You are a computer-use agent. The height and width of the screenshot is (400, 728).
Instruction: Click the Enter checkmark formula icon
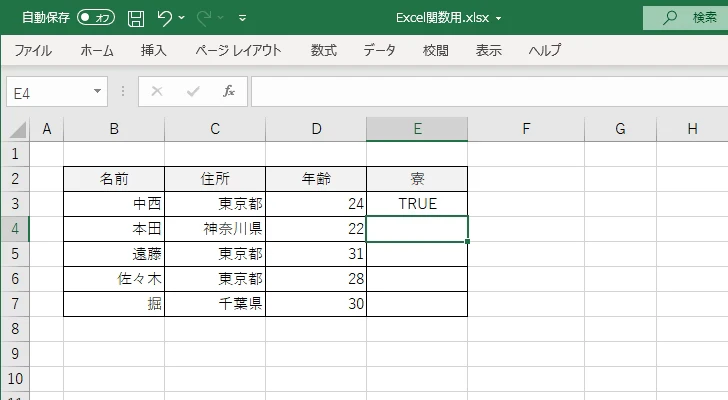pyautogui.click(x=193, y=91)
